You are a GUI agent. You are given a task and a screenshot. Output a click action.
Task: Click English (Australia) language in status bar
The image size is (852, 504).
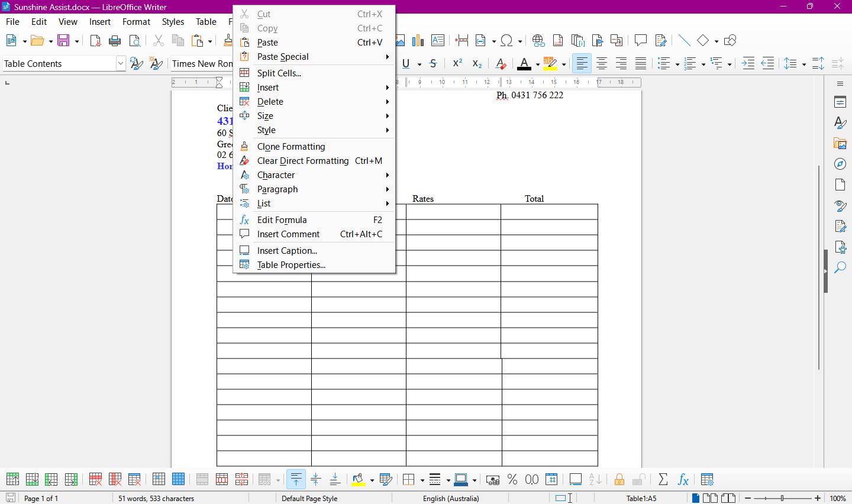coord(451,498)
